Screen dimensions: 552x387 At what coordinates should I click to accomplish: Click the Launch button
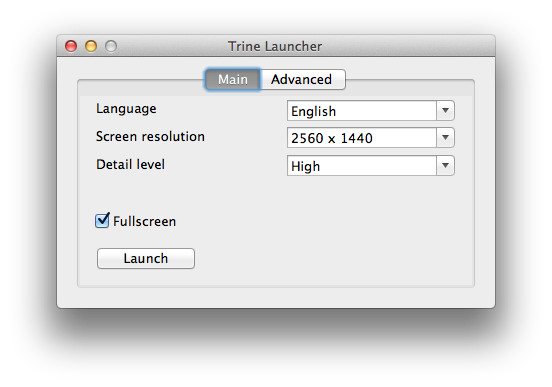pos(146,258)
